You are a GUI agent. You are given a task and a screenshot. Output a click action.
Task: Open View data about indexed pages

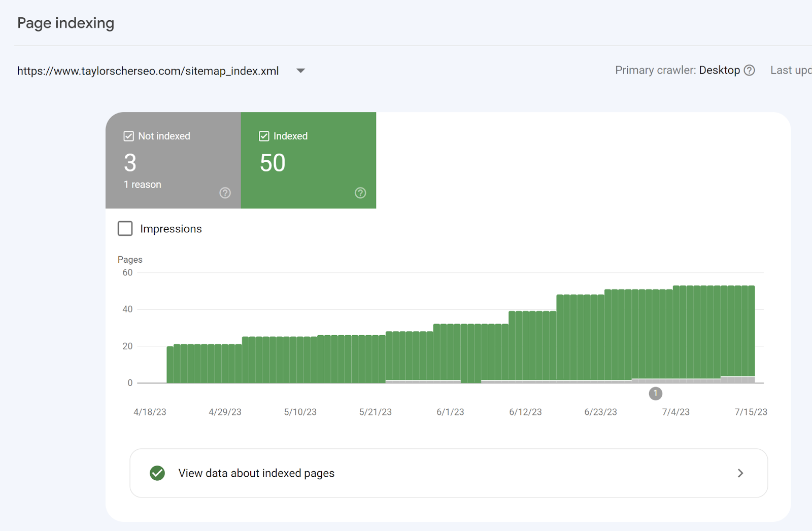pos(256,473)
